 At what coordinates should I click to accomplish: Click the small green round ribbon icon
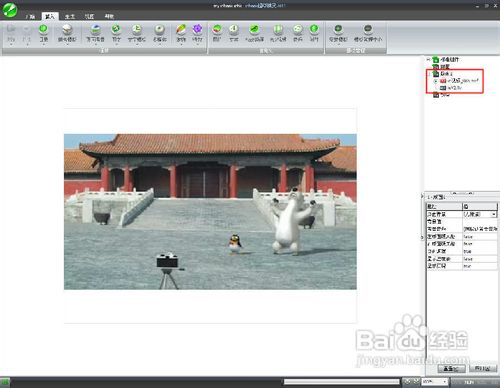(43, 29)
